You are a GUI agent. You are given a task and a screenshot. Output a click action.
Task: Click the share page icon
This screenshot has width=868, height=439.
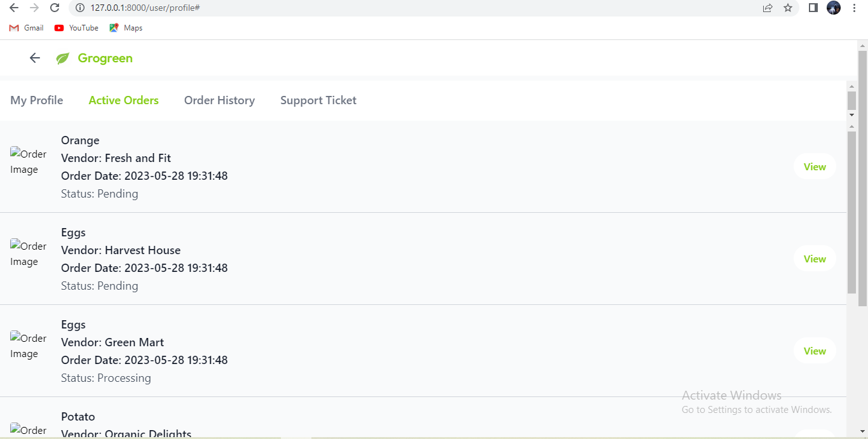pyautogui.click(x=768, y=8)
